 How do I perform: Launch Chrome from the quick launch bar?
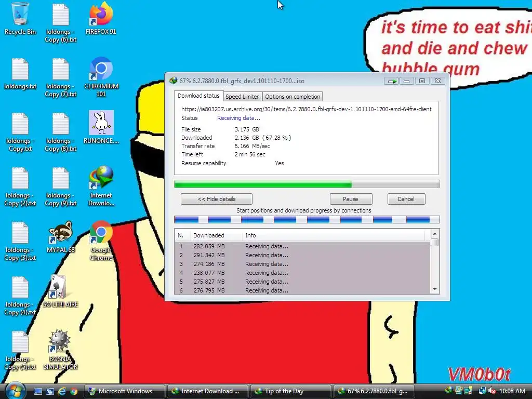tap(74, 391)
